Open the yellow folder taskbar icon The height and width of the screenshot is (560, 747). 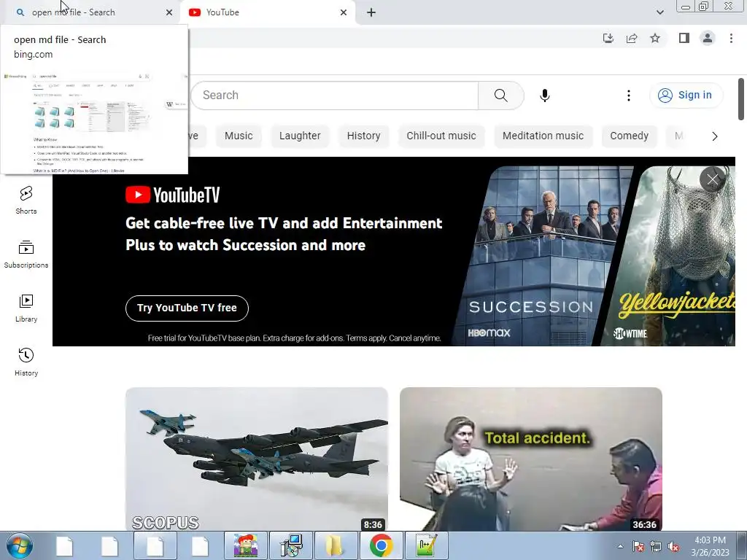pyautogui.click(x=335, y=545)
